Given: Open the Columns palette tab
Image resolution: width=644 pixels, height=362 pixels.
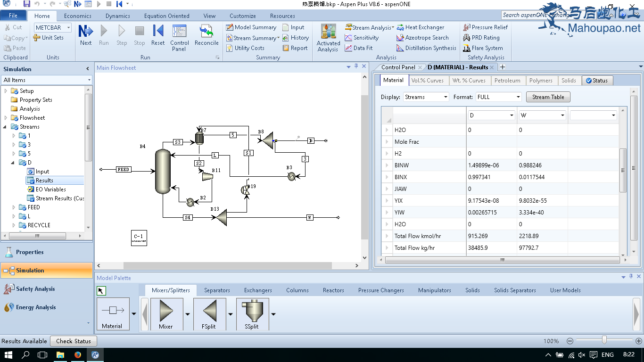Looking at the screenshot, I should point(297,290).
